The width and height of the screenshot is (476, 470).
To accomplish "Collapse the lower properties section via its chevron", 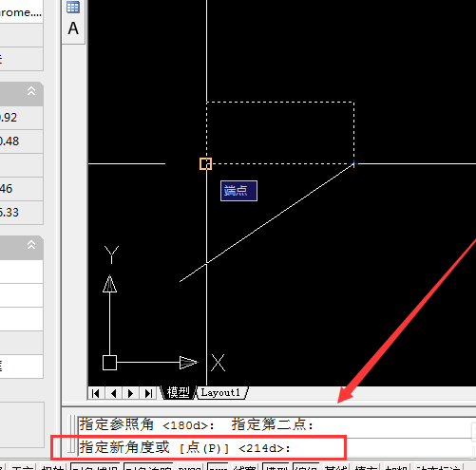I will coord(31,245).
